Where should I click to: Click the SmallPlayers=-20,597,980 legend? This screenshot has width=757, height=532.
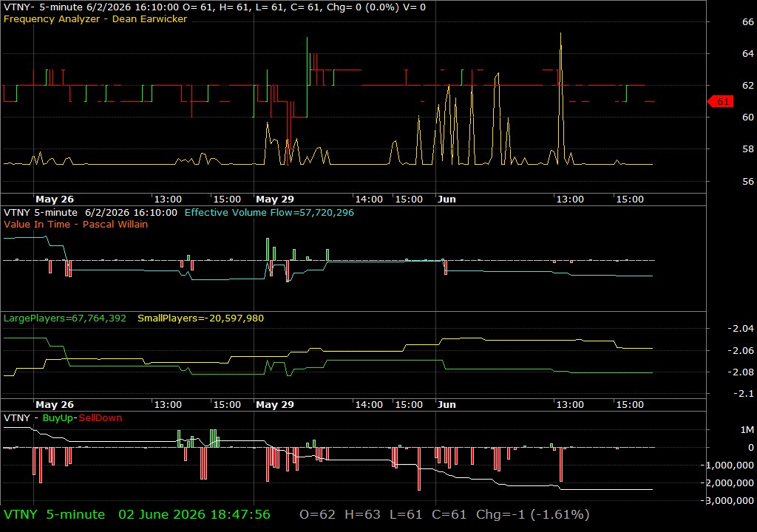point(201,318)
